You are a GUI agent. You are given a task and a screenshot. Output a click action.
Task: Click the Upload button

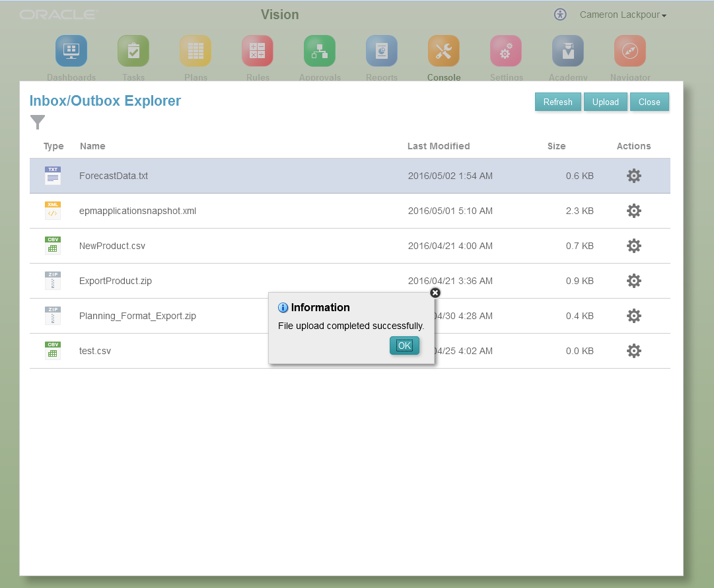tap(605, 102)
